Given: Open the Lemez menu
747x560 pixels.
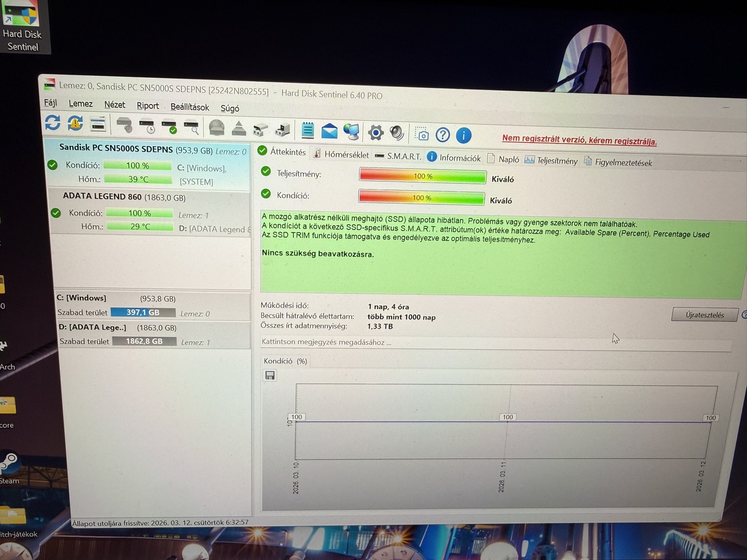Looking at the screenshot, I should click(x=81, y=104).
